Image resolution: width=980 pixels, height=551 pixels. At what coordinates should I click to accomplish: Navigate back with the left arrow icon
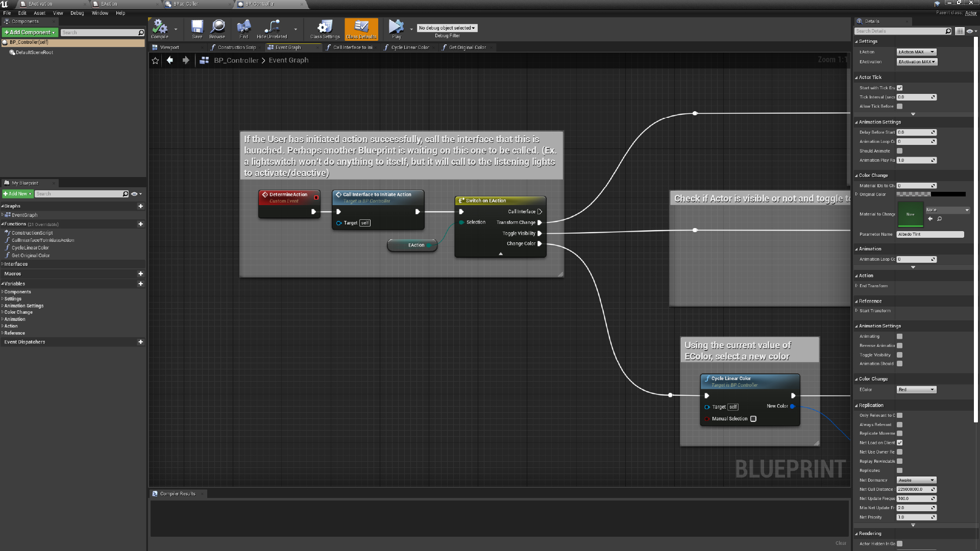pyautogui.click(x=170, y=60)
